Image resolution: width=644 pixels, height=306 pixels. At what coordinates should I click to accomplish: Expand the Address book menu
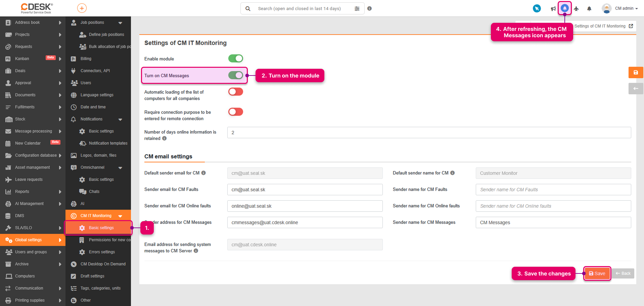tap(60, 22)
